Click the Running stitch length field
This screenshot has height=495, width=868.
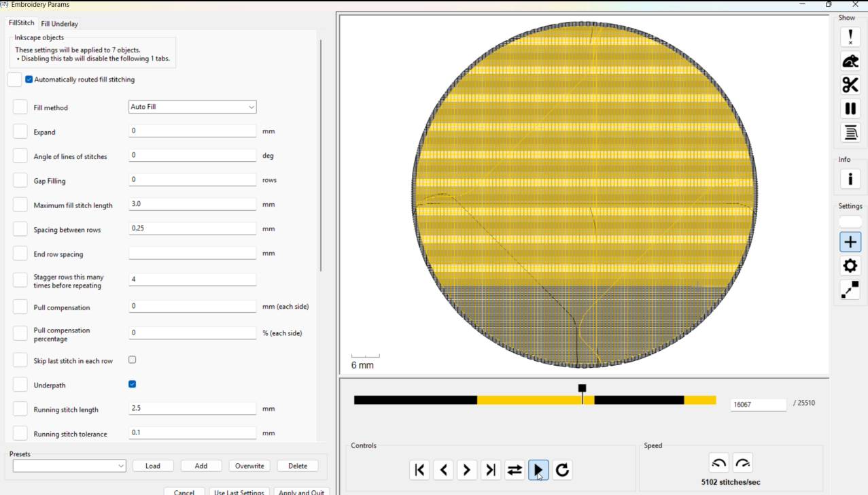(x=192, y=409)
